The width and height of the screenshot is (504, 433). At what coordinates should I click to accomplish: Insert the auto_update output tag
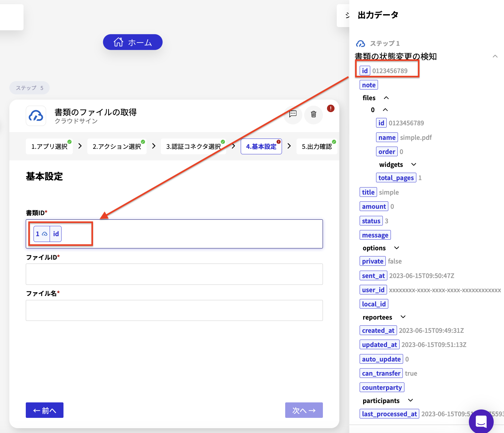pos(381,359)
